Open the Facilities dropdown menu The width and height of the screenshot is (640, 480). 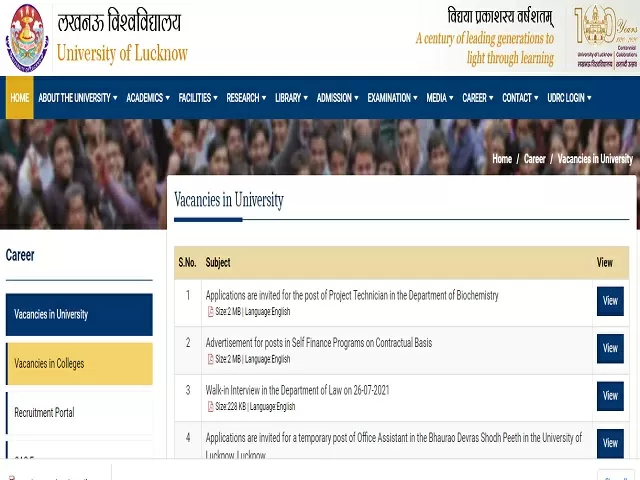coord(198,98)
